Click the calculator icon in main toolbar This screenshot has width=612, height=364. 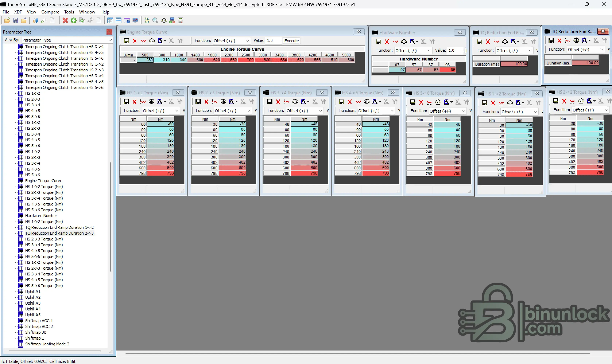click(180, 20)
